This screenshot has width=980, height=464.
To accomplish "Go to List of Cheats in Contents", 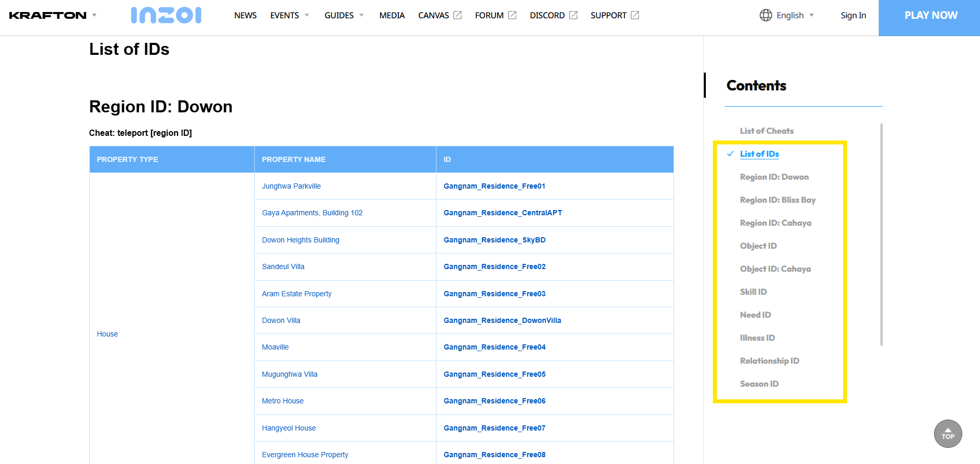I will click(766, 131).
